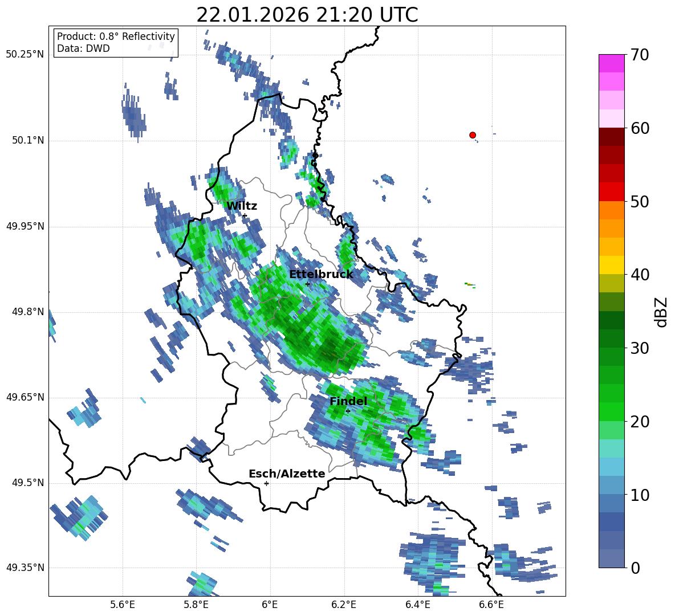Click the 5.6°E longitude label
675x616 pixels.
coord(123,605)
